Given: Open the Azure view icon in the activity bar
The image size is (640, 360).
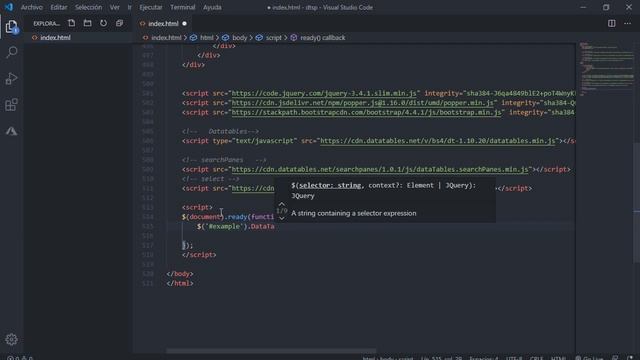Looking at the screenshot, I should click(x=11, y=131).
